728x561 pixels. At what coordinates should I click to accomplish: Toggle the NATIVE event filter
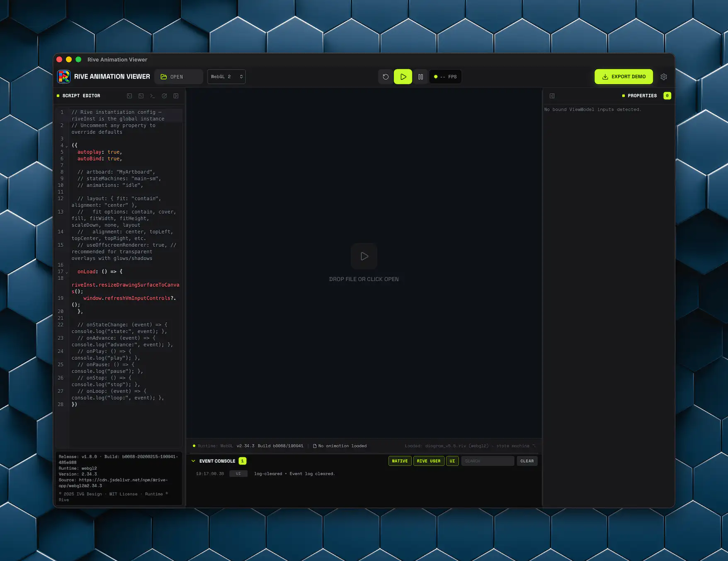click(x=400, y=461)
